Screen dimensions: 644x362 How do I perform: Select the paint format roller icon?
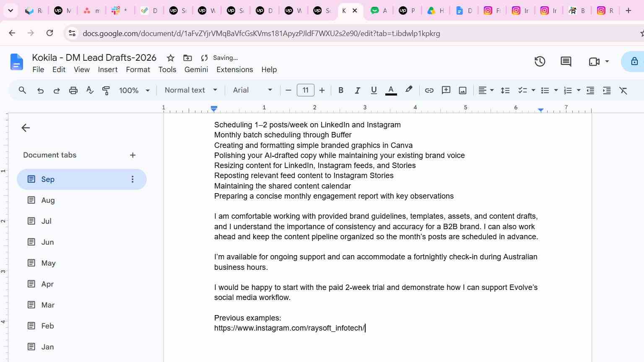106,90
